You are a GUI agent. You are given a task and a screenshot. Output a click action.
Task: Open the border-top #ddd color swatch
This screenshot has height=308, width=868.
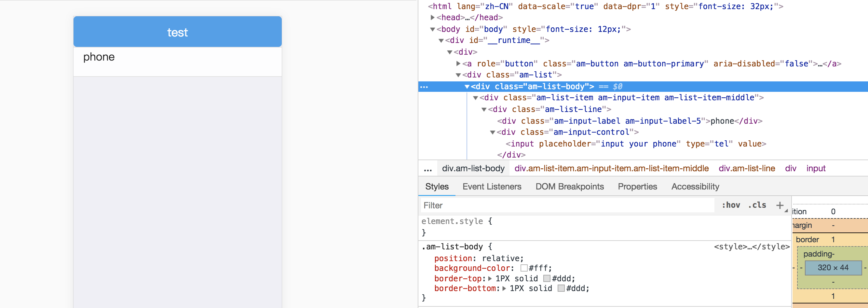click(547, 278)
